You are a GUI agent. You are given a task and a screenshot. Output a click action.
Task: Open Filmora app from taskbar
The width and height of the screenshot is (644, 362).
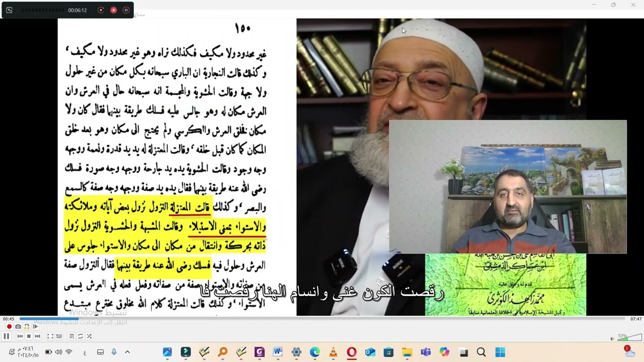click(186, 352)
